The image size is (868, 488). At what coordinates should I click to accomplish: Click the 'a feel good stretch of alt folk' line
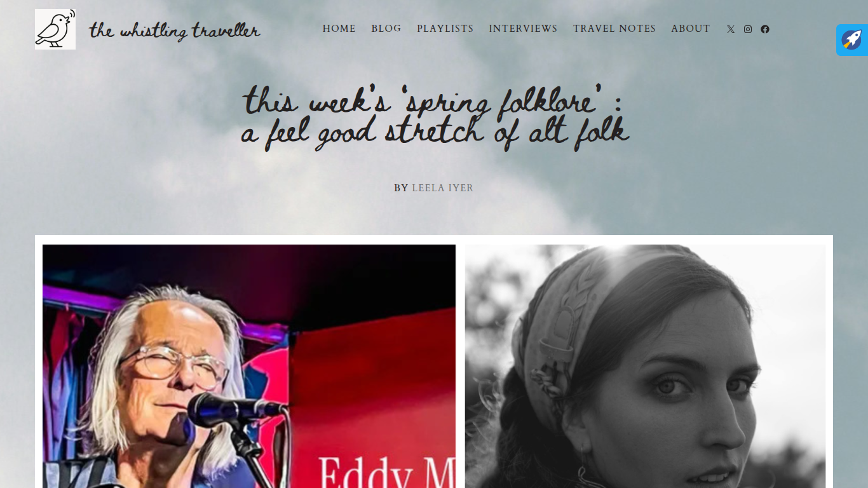click(x=435, y=133)
